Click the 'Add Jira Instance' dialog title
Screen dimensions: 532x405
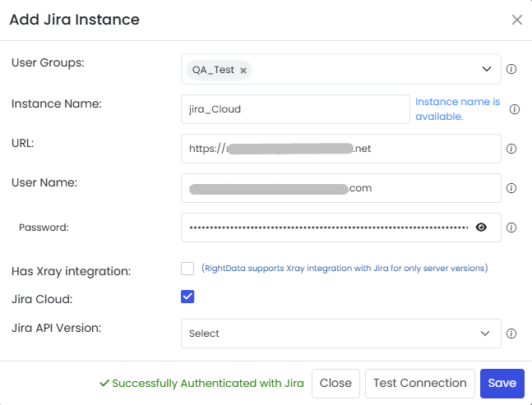[74, 20]
